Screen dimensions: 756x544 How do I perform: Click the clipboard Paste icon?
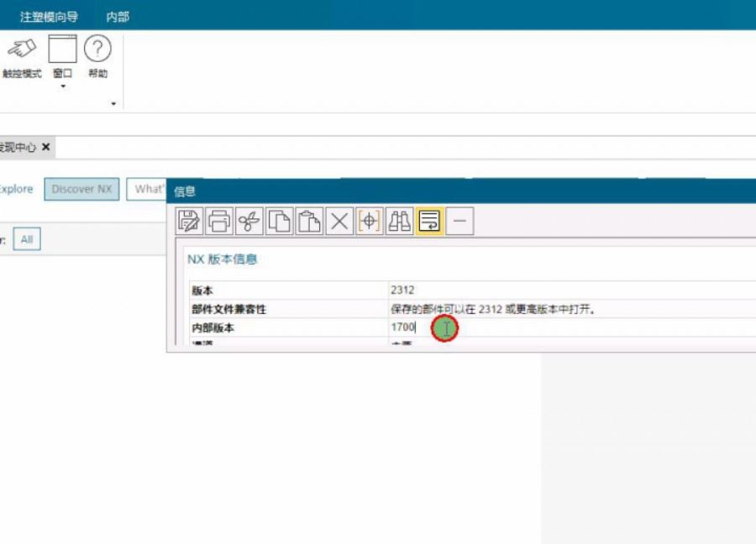click(310, 222)
